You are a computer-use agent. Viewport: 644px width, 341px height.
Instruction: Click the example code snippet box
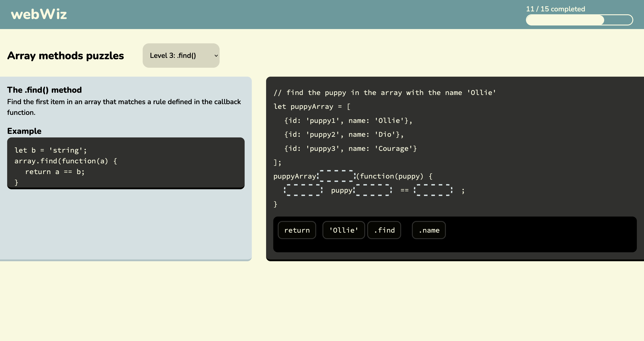(x=125, y=163)
